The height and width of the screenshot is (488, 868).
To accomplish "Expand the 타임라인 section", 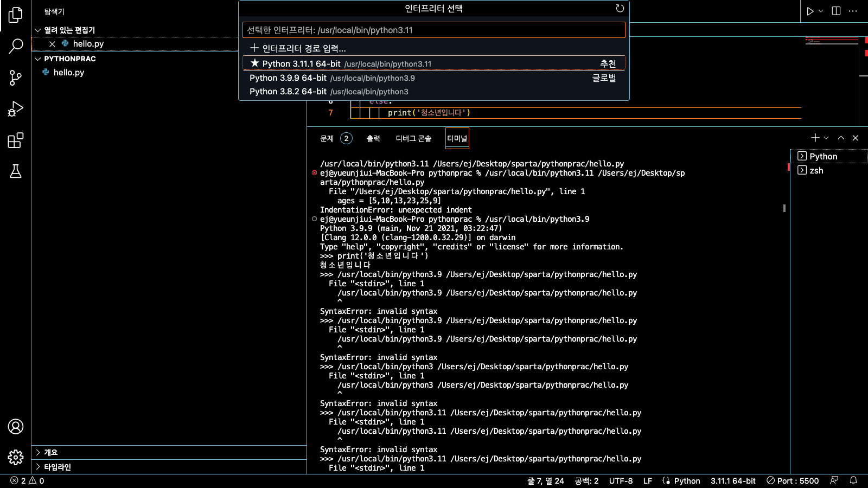I will pos(169,467).
